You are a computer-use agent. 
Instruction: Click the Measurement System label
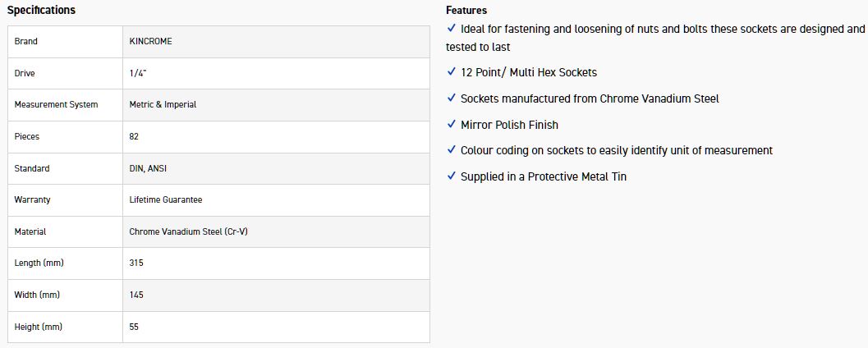(x=56, y=105)
